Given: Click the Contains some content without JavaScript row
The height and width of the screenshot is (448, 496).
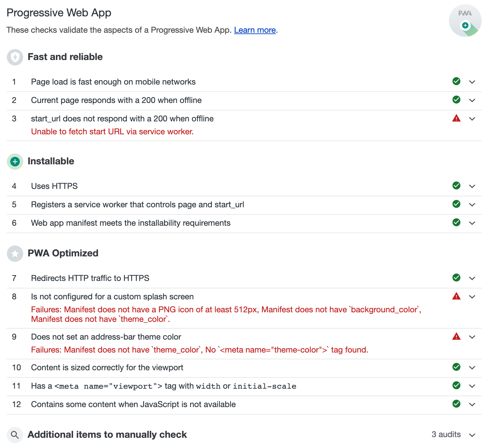Looking at the screenshot, I should [x=133, y=404].
